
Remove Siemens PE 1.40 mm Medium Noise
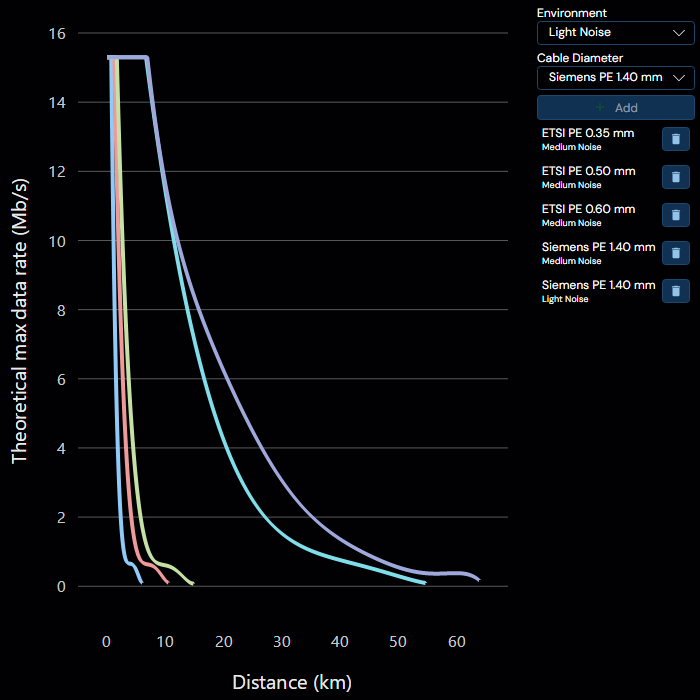(675, 253)
